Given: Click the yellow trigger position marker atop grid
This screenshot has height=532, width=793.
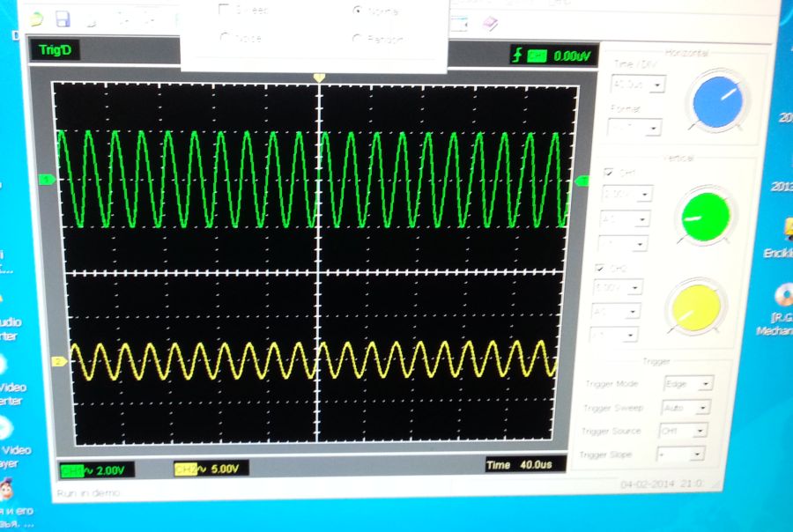Looking at the screenshot, I should coord(319,78).
